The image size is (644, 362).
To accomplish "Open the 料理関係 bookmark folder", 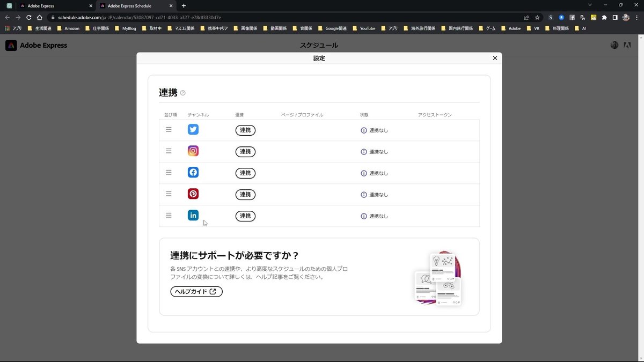I will click(557, 28).
